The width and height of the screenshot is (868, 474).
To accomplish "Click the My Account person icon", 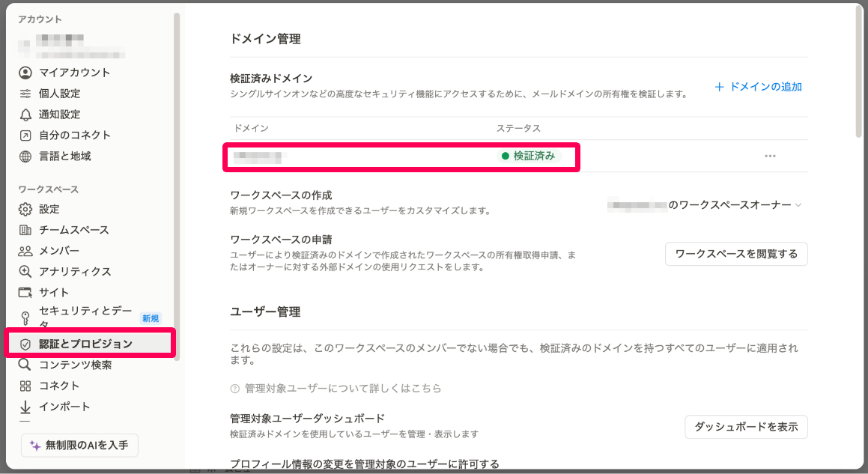I will pos(25,73).
